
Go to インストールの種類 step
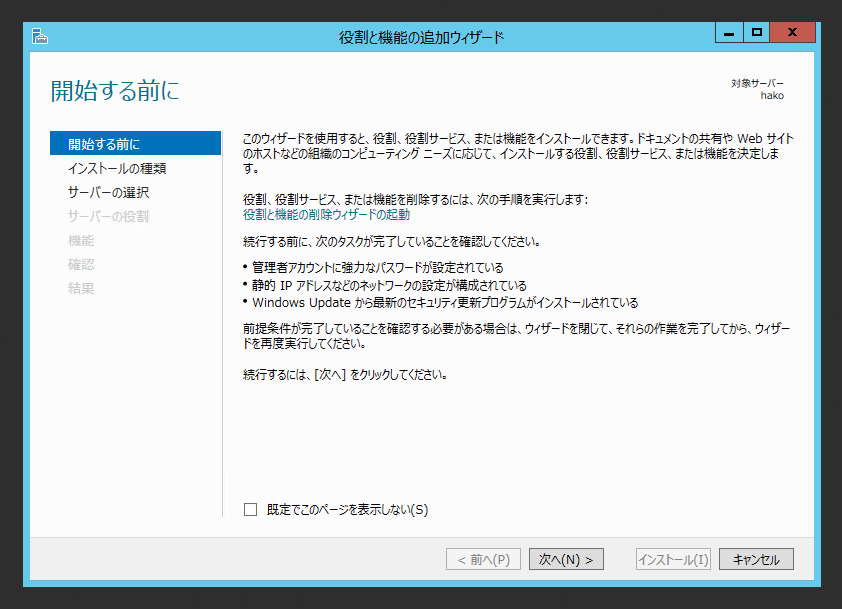coord(117,169)
